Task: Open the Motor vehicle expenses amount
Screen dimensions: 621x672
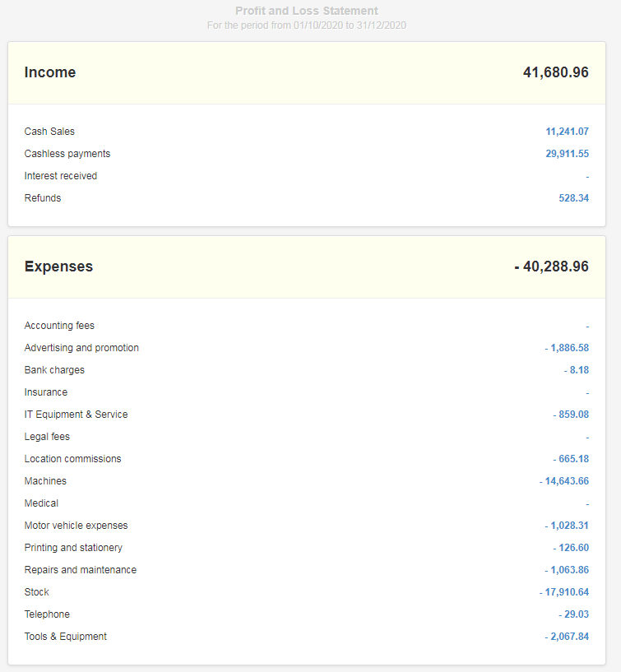Action: click(x=567, y=526)
